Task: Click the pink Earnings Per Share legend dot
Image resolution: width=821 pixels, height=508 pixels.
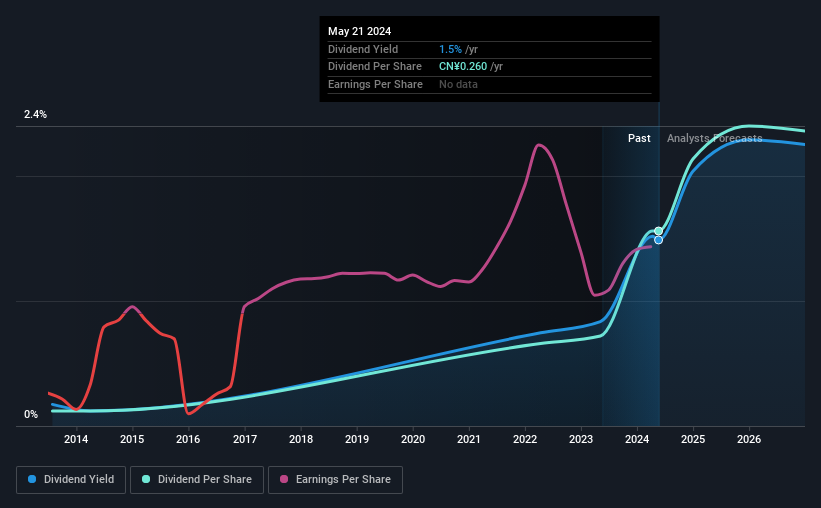Action: [284, 479]
